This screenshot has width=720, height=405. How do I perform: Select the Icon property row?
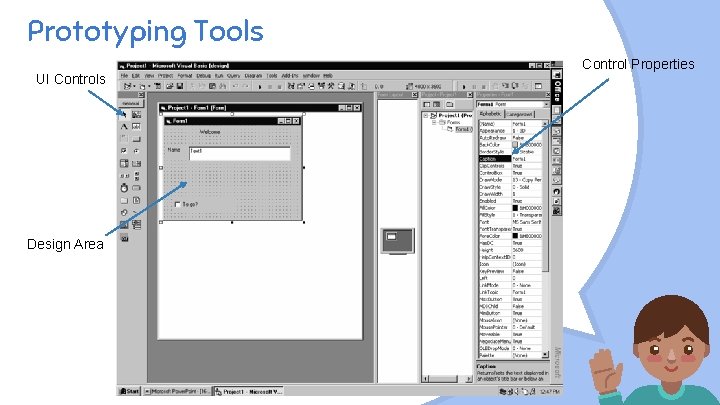510,264
